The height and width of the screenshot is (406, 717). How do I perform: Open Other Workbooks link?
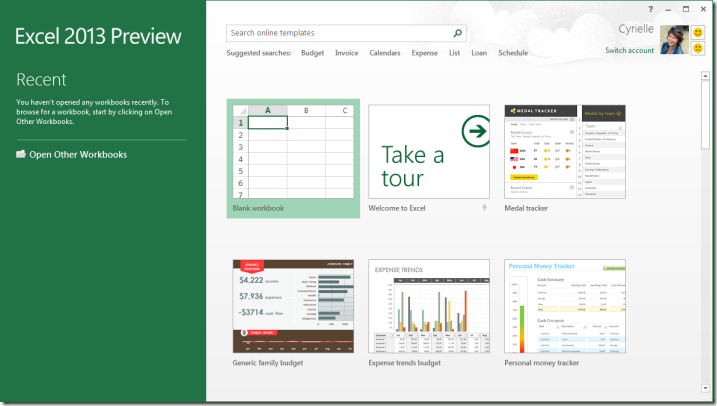coord(78,154)
